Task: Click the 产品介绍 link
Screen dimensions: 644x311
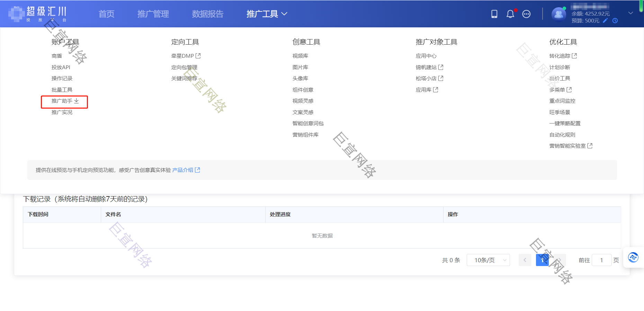Action: [x=186, y=170]
